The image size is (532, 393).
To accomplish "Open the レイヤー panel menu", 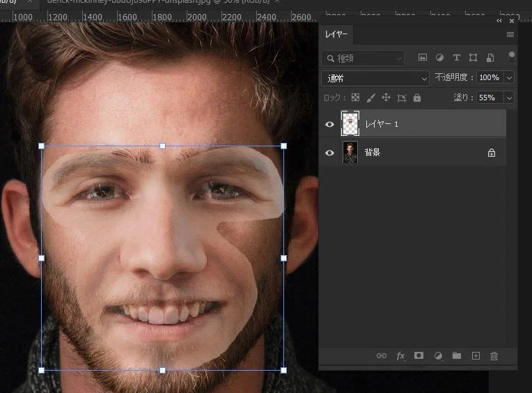I will pyautogui.click(x=510, y=35).
